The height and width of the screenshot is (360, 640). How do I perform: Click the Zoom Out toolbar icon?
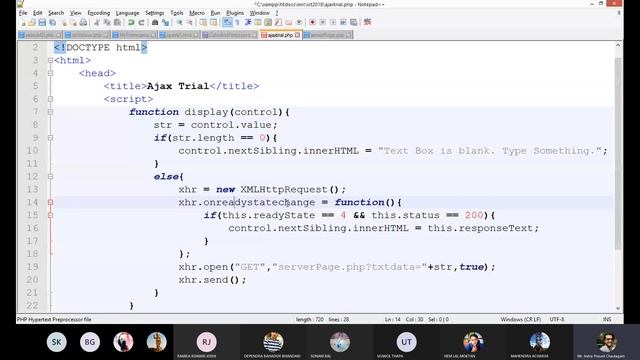[x=190, y=22]
